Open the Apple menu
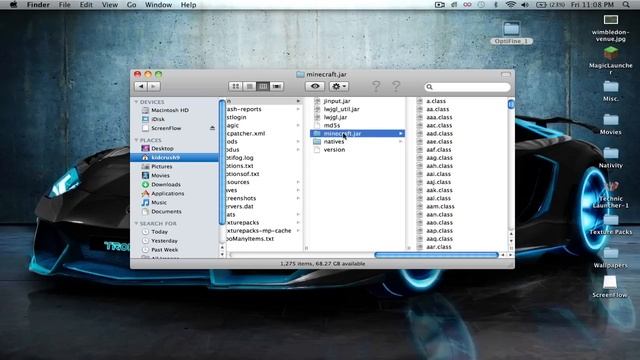This screenshot has height=360, width=640. tap(13, 4)
